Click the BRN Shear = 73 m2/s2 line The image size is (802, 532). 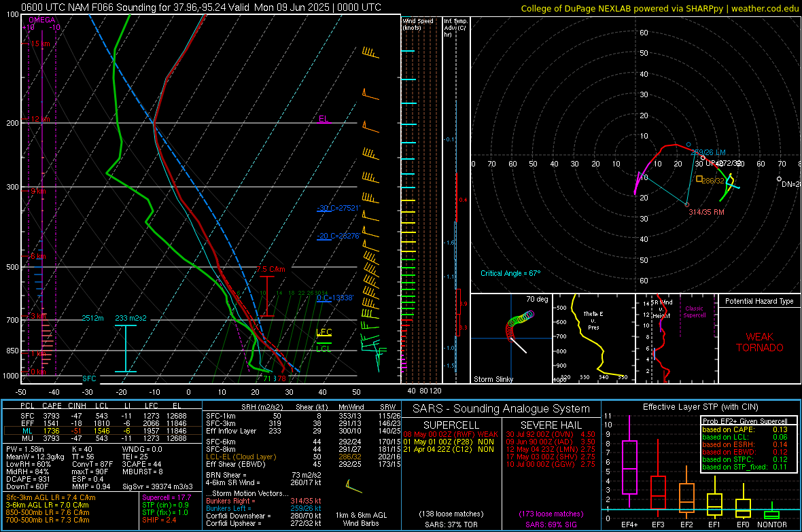tap(264, 475)
